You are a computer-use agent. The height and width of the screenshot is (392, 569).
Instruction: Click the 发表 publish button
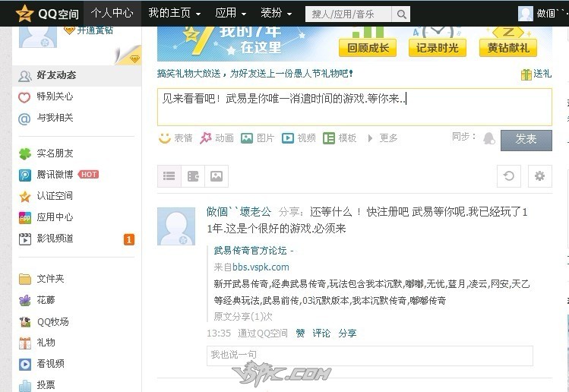pos(526,140)
